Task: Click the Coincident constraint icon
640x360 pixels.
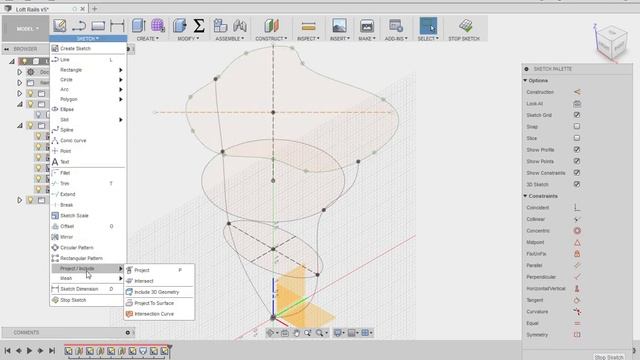Action: pos(577,208)
